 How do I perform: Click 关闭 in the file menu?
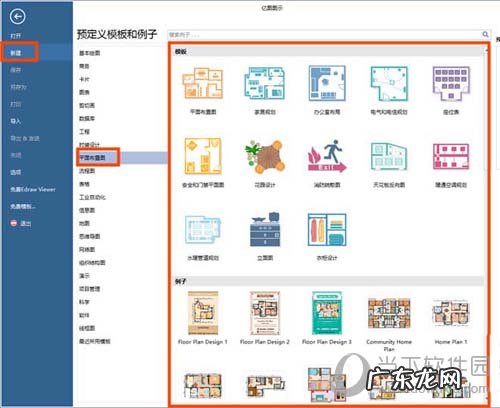click(16, 155)
